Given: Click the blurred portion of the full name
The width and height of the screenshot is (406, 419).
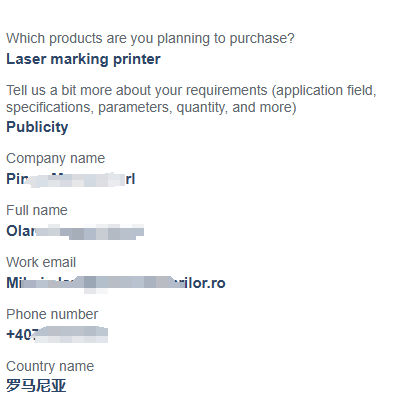Looking at the screenshot, I should [x=89, y=232].
